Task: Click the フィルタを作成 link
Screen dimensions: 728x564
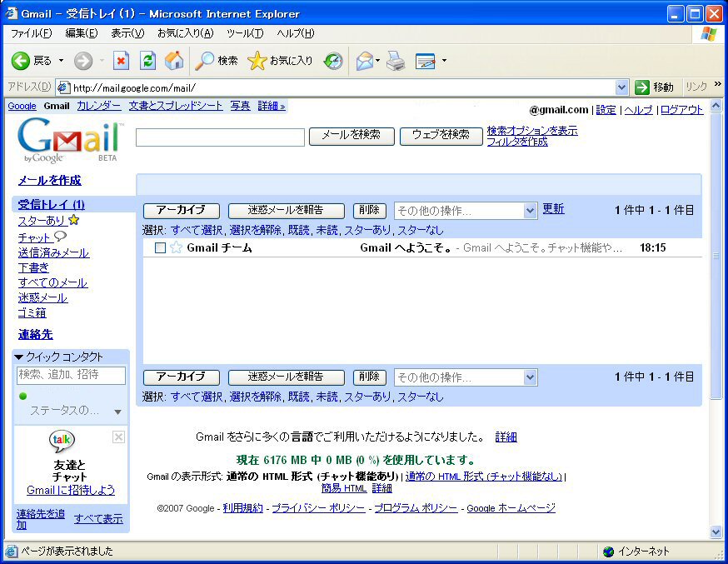Action: [517, 142]
